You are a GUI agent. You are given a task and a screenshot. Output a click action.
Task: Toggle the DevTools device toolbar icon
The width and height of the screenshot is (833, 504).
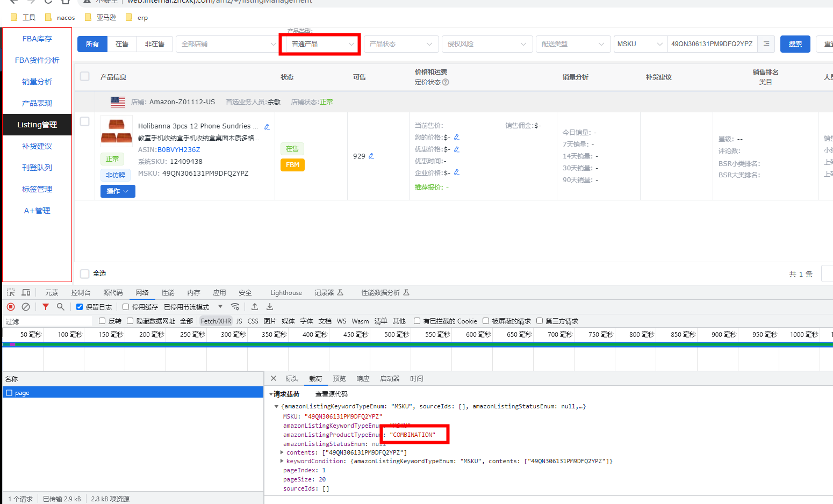(26, 292)
